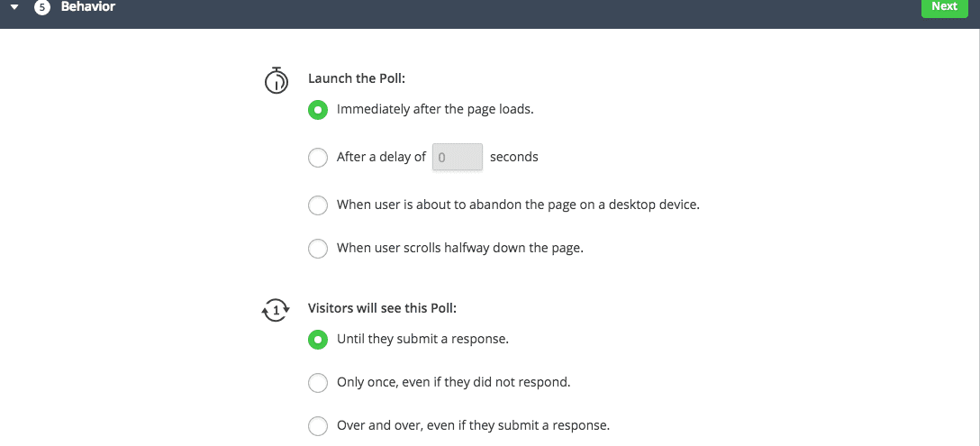This screenshot has width=980, height=446.
Task: Choose the 'Only once' radio circle
Action: pyautogui.click(x=318, y=383)
